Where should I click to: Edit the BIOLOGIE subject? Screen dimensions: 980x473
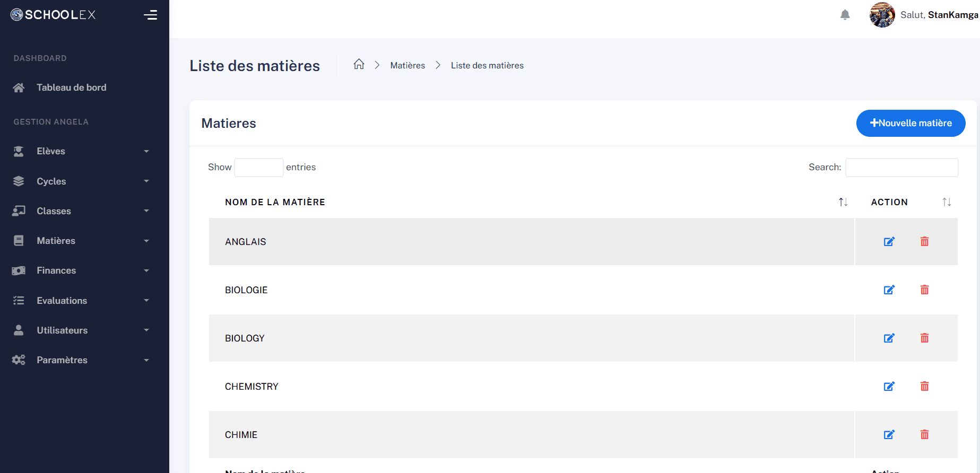tap(889, 290)
